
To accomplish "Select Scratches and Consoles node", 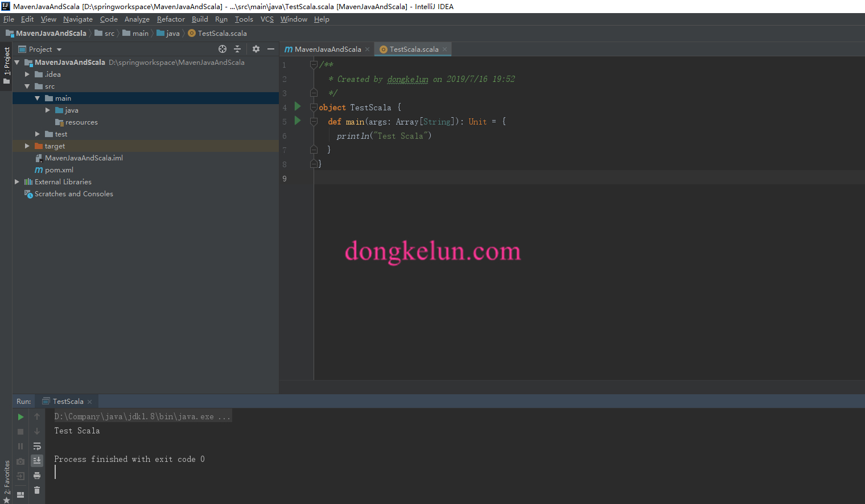I will click(69, 194).
